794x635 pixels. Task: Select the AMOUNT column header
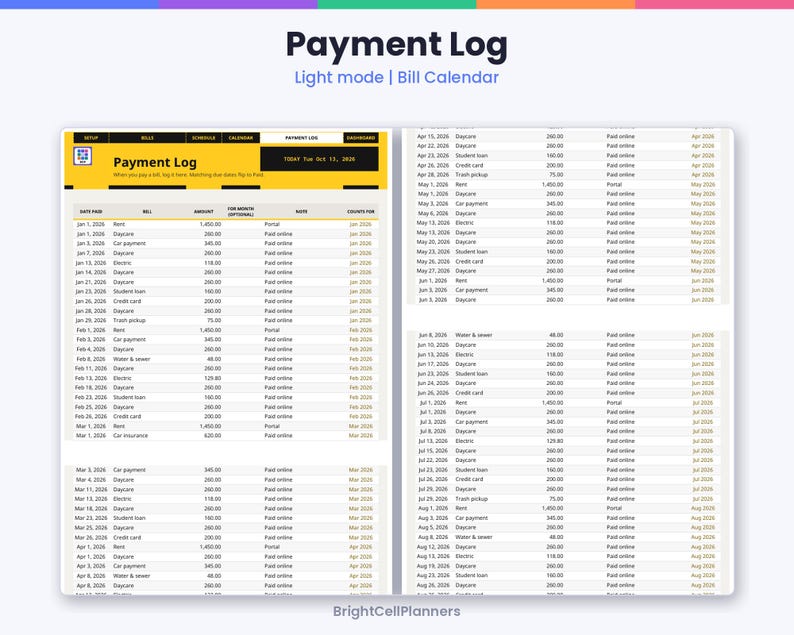tap(204, 212)
